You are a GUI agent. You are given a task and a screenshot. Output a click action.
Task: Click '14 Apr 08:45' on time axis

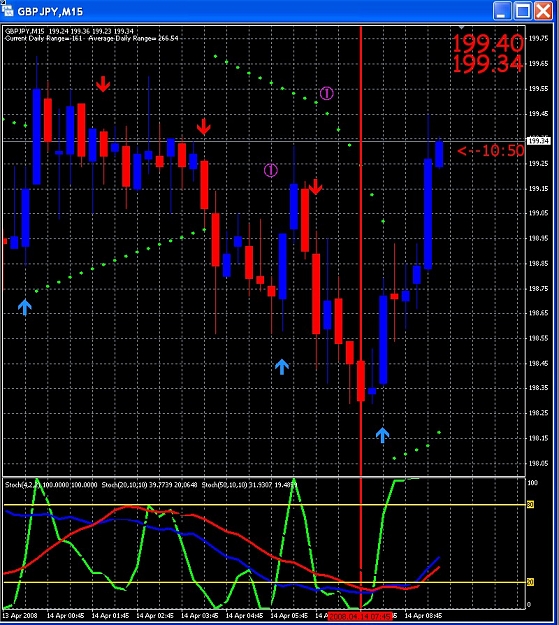(x=423, y=615)
